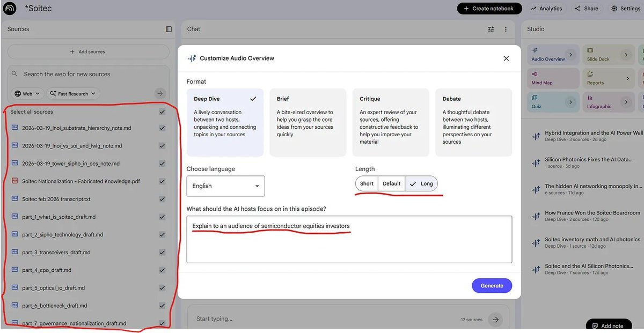Set length to Short
This screenshot has height=333, width=644.
click(367, 183)
